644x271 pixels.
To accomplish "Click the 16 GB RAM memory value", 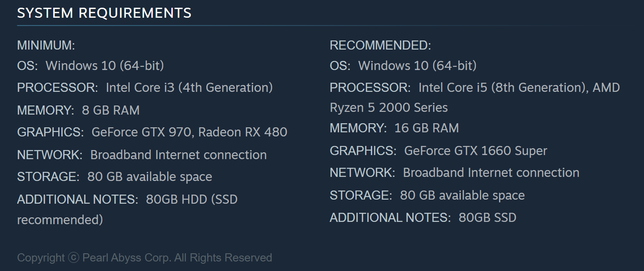I will tap(426, 128).
